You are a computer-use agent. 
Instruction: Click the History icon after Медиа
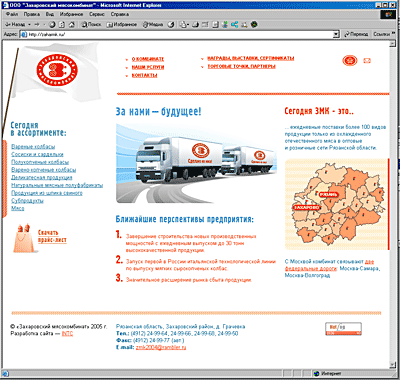coord(171,24)
